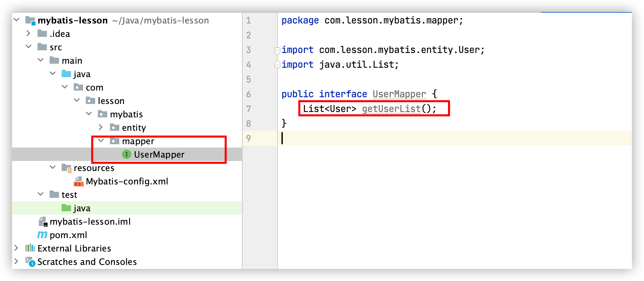The width and height of the screenshot is (644, 281).
Task: Click the entity package icon
Action: [115, 127]
